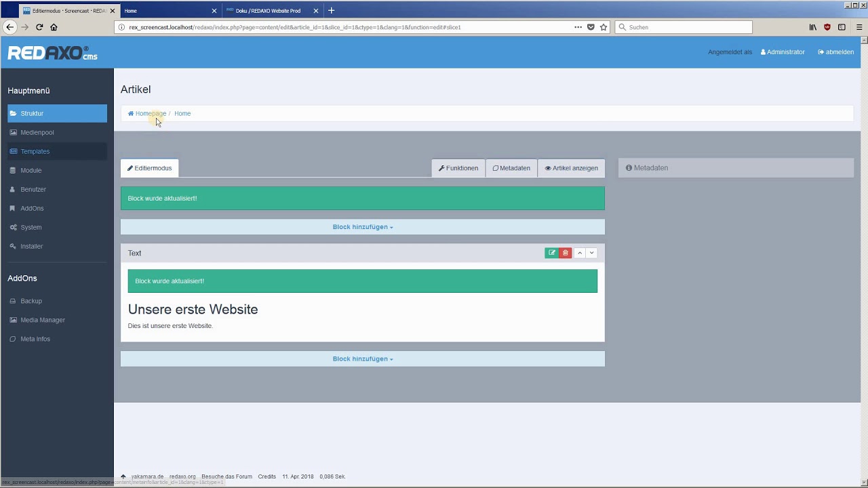Click the Firefox reload page icon

click(39, 27)
